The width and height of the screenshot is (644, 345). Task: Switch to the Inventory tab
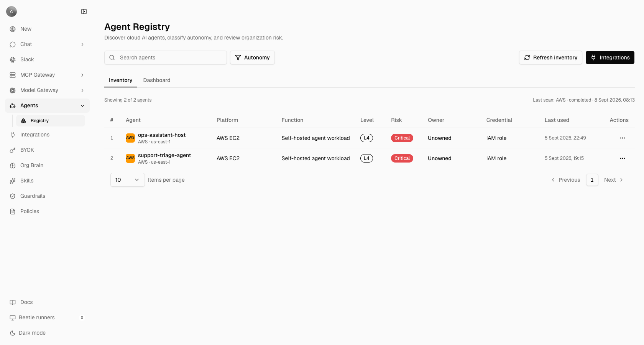tap(120, 80)
